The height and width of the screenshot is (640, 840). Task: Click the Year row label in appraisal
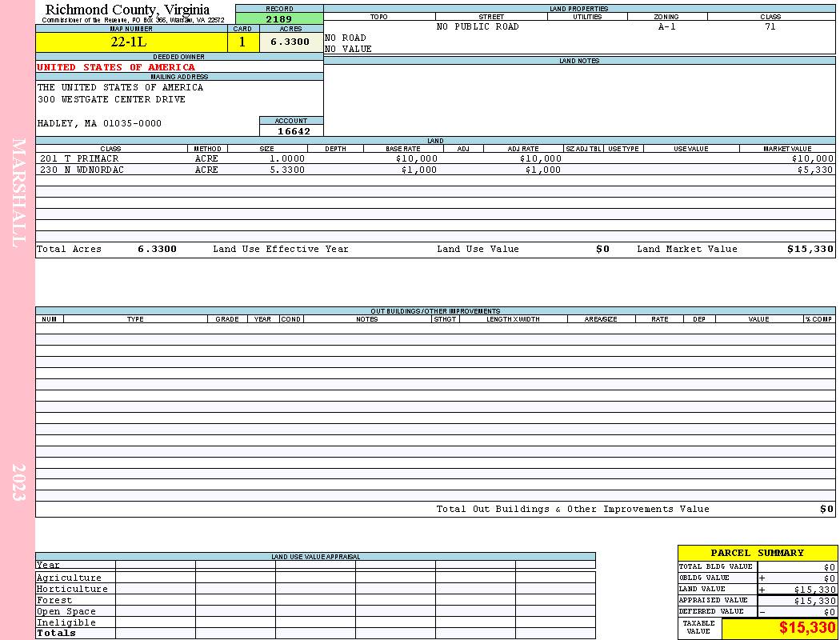pos(48,565)
